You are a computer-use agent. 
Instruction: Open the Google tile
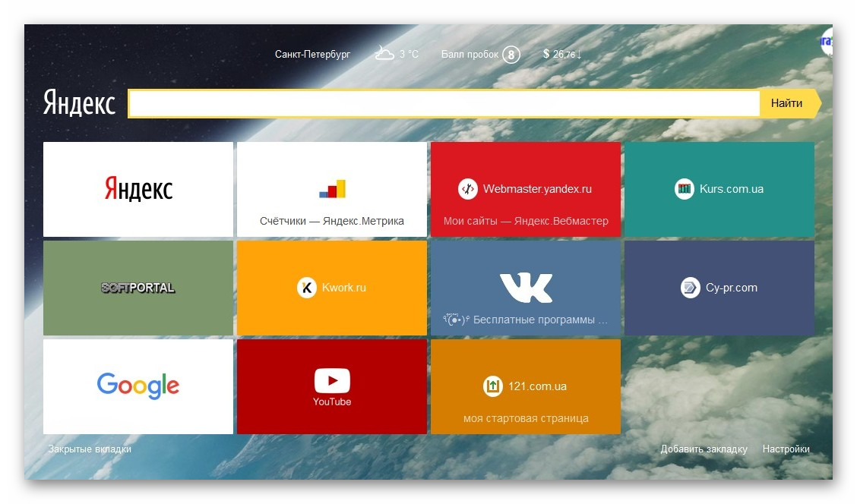tap(138, 386)
